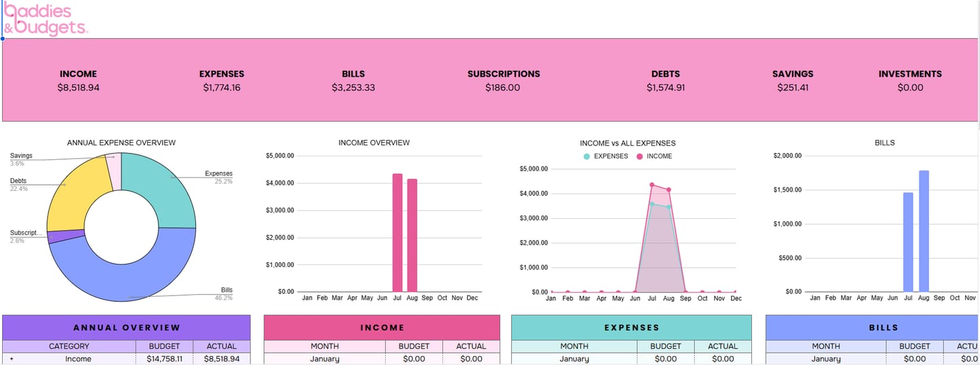Viewport: 980px width, 365px height.
Task: Click the Jul bar in Bills chart
Action: coord(908,242)
